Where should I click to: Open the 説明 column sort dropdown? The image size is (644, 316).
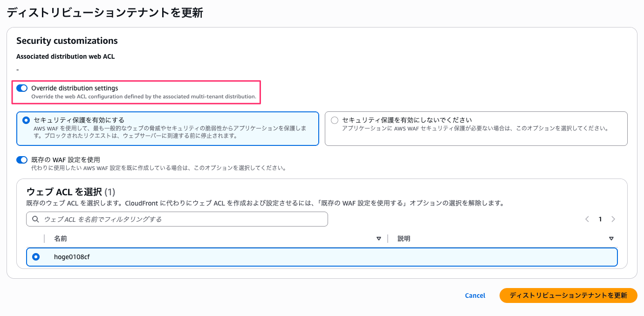611,238
